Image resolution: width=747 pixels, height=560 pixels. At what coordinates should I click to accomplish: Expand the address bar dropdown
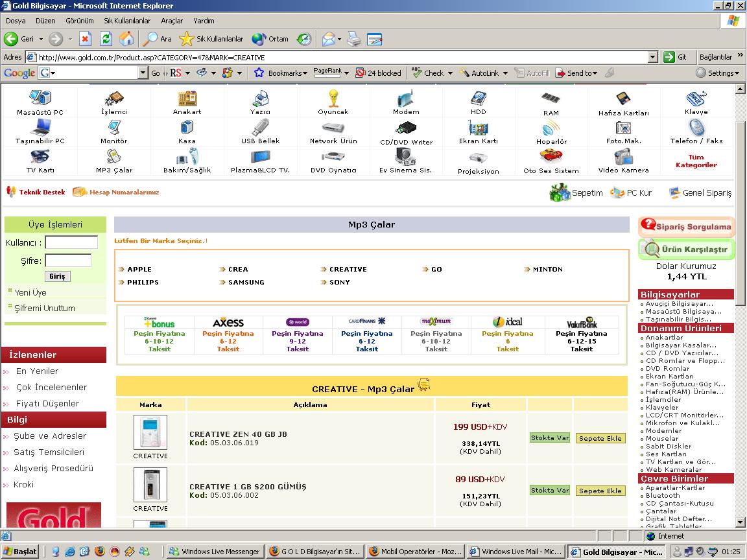(x=653, y=57)
